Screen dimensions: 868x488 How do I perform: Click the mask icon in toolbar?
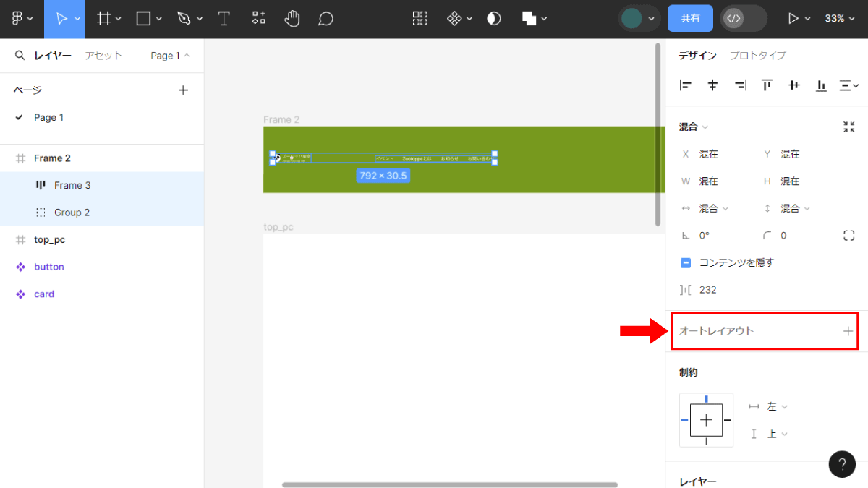[x=494, y=19]
